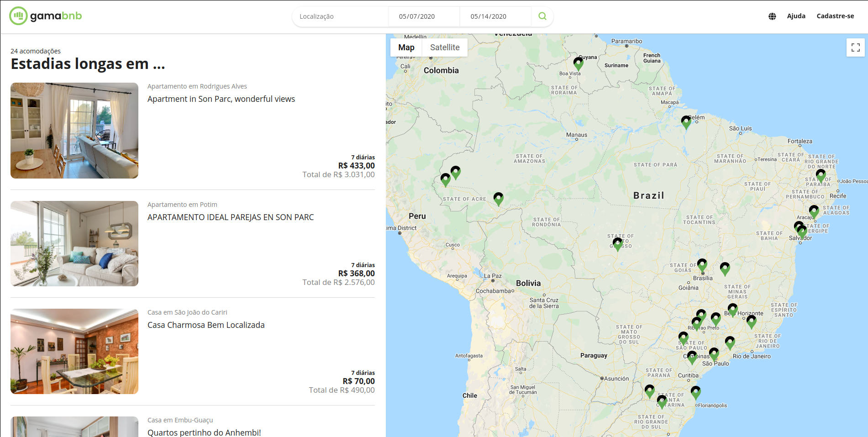Switch to Satellite view tab
The image size is (868, 437).
[x=445, y=47]
